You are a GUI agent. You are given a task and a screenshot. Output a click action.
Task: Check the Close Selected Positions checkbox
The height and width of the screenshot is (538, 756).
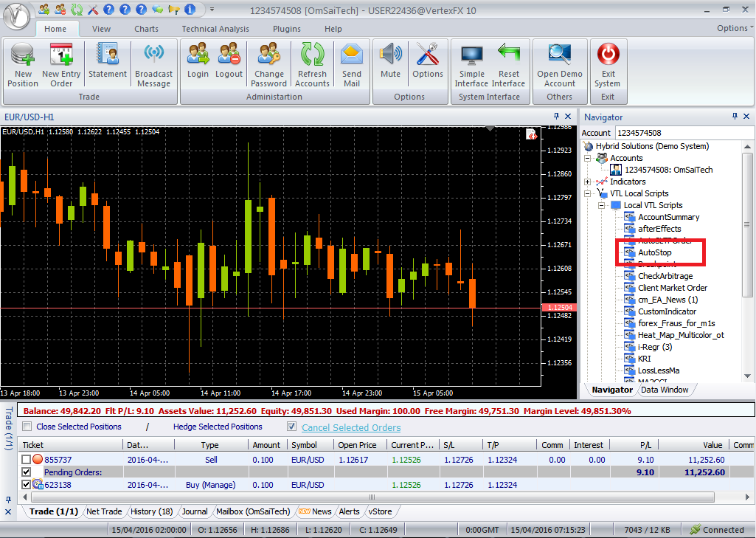27,427
